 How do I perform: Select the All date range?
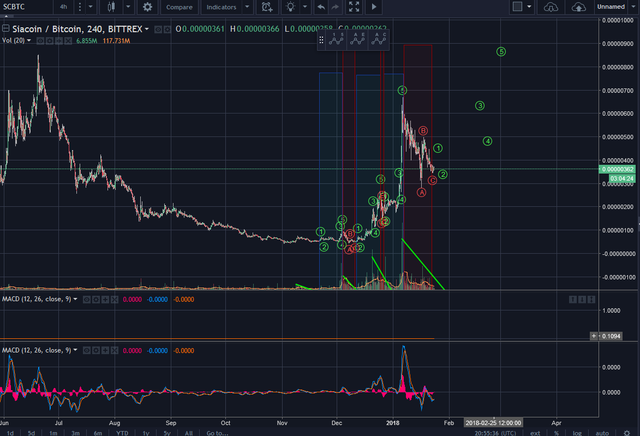coord(189,433)
